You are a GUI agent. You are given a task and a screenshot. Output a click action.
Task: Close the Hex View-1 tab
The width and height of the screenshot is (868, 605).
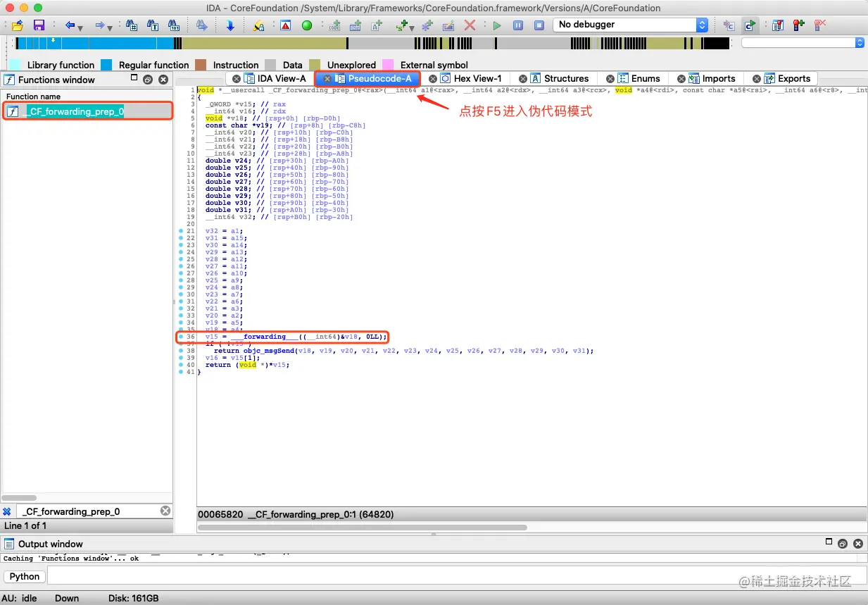[x=433, y=79]
